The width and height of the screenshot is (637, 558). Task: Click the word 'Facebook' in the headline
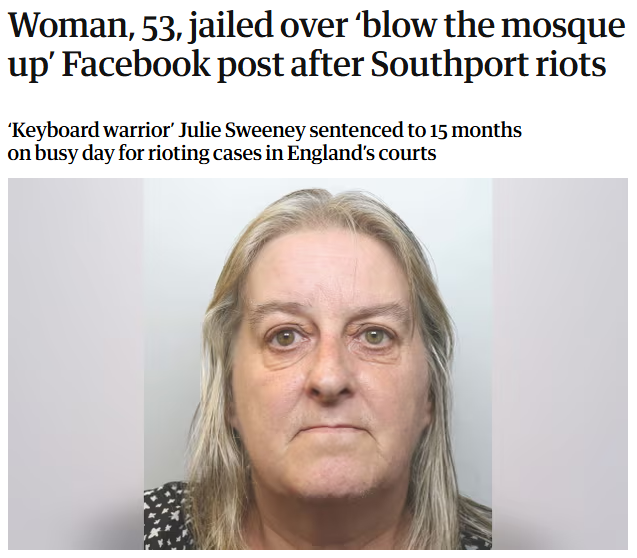tap(136, 64)
